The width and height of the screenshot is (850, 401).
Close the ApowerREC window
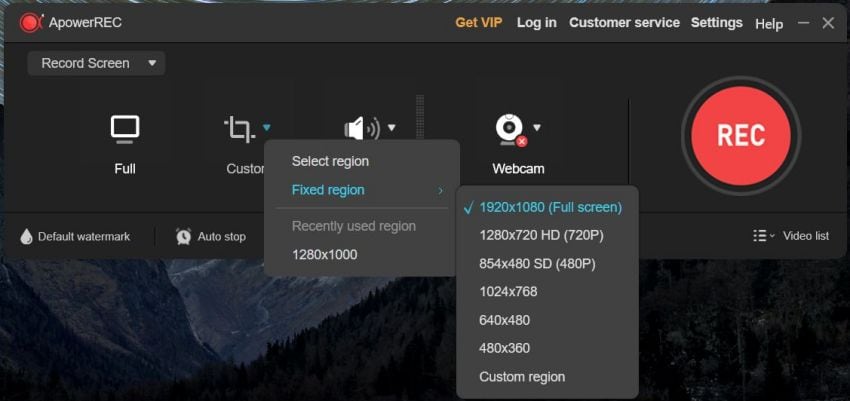point(828,23)
